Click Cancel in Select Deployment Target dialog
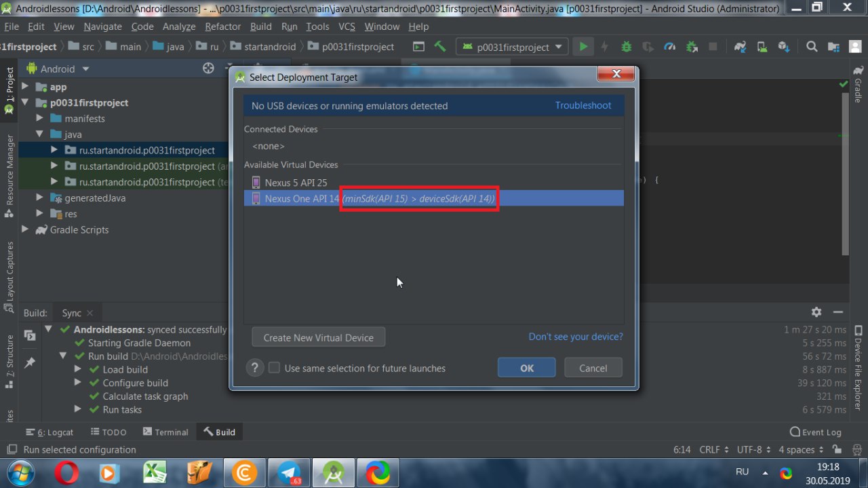The image size is (868, 488). (593, 368)
